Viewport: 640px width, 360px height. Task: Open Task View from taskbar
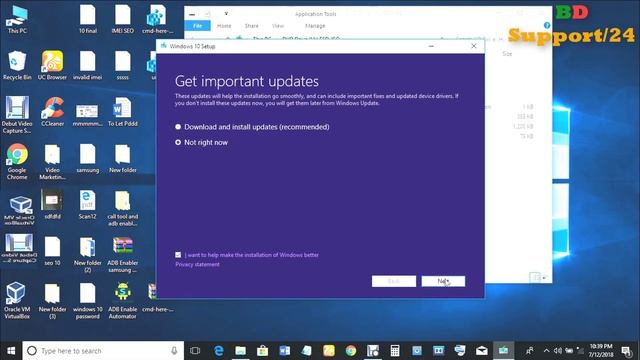(x=195, y=351)
